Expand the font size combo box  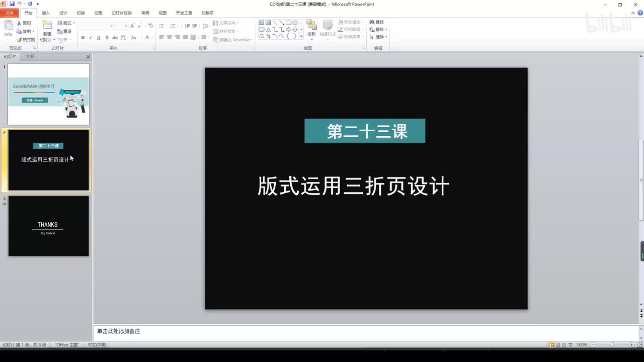click(x=126, y=26)
